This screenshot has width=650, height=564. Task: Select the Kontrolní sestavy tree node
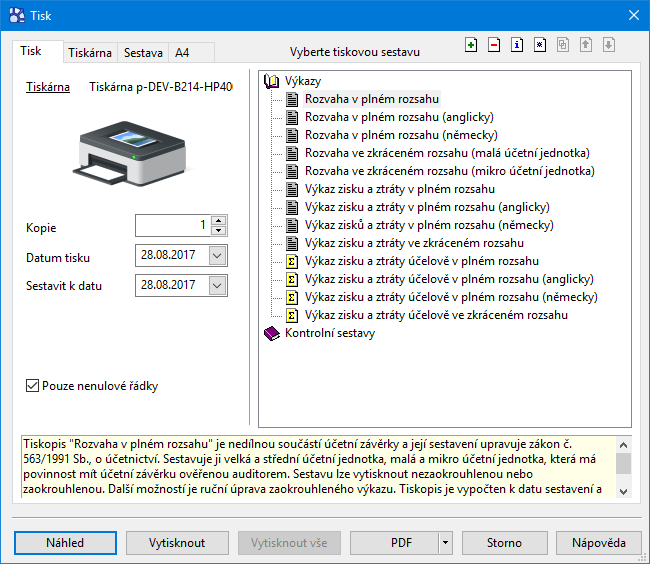[x=330, y=333]
